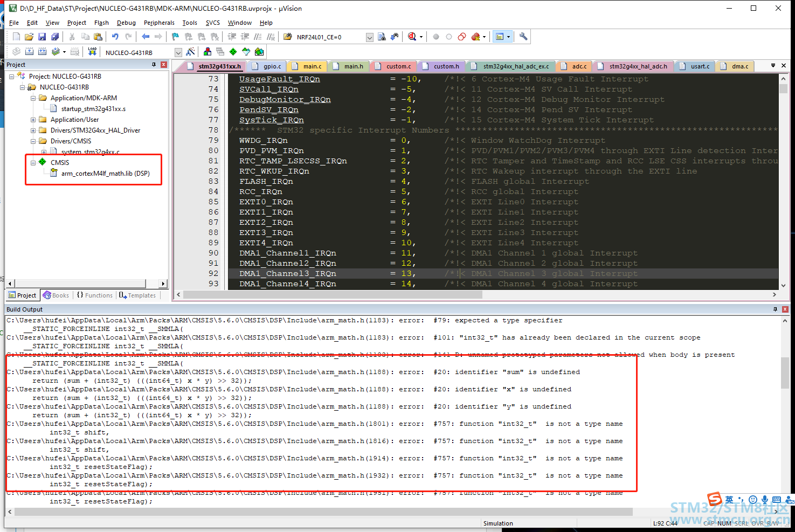This screenshot has width=795, height=532.
Task: Close the Project panel
Action: [x=164, y=65]
